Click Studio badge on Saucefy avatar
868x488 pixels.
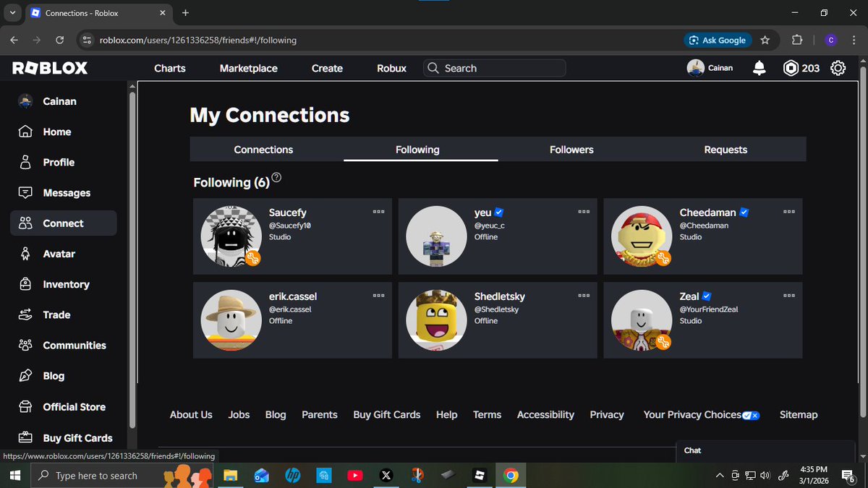click(x=252, y=258)
